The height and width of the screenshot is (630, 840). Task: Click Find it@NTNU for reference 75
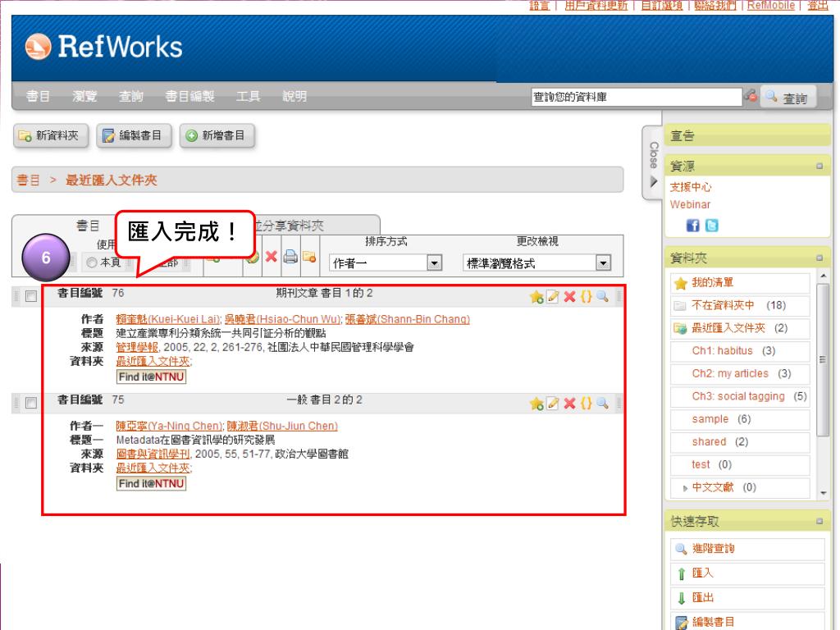coord(151,483)
